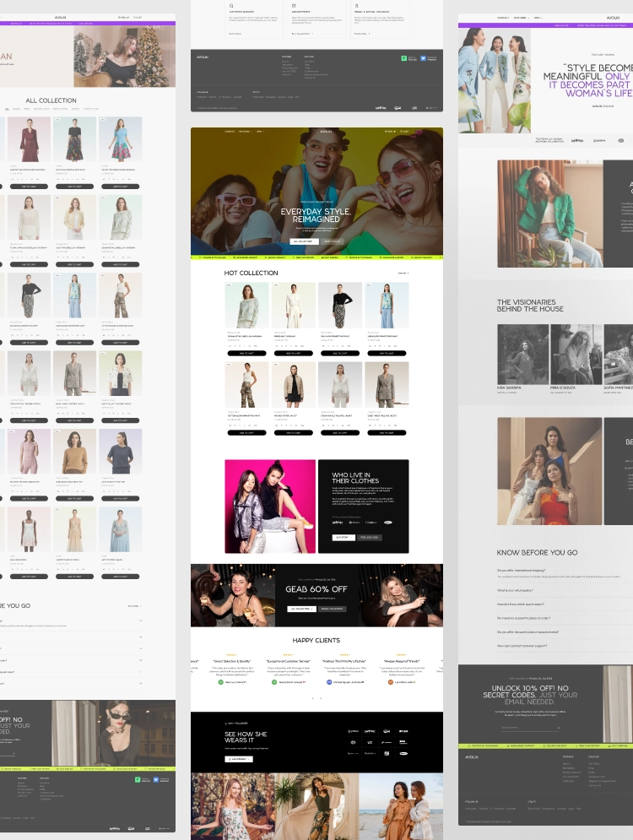The image size is (633, 840).
Task: Select the "Great Selection & Quality" testimonial title
Action: pyautogui.click(x=232, y=662)
